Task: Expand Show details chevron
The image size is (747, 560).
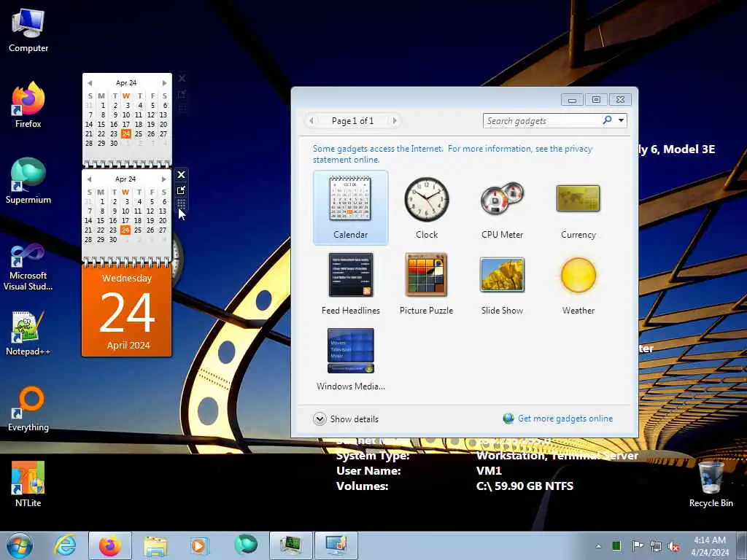Action: (320, 419)
